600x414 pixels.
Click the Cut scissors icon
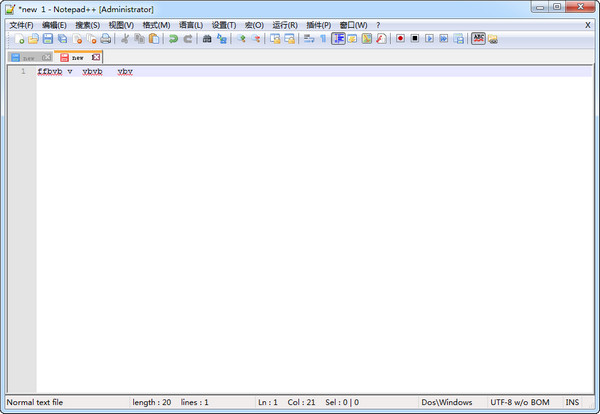point(125,39)
